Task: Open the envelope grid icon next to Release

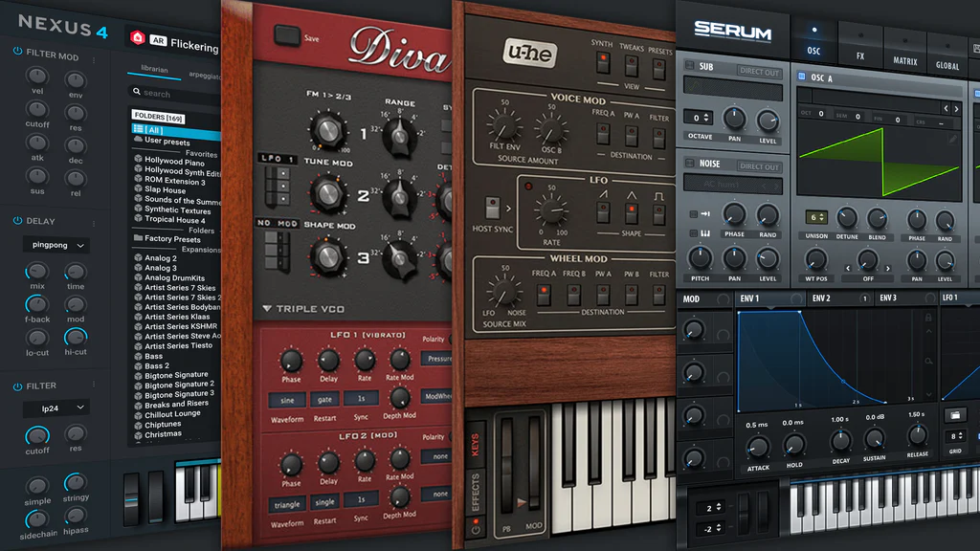Action: pos(954,414)
